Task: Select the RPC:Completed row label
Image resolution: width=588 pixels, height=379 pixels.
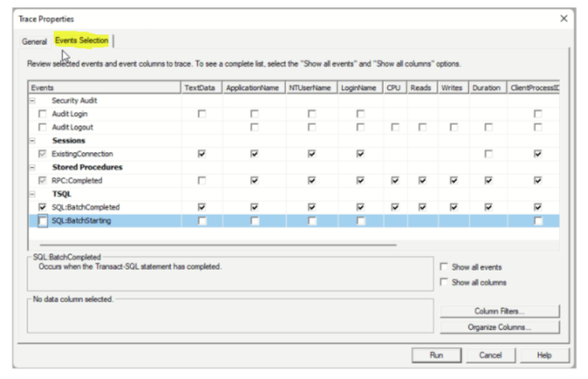Action: point(77,181)
